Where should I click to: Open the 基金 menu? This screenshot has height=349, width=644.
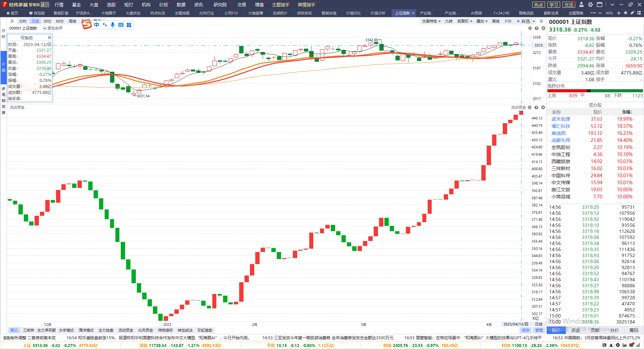coord(76,5)
